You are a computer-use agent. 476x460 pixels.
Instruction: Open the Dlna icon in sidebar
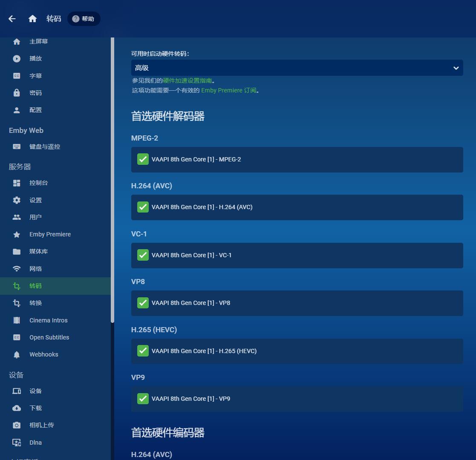17,443
